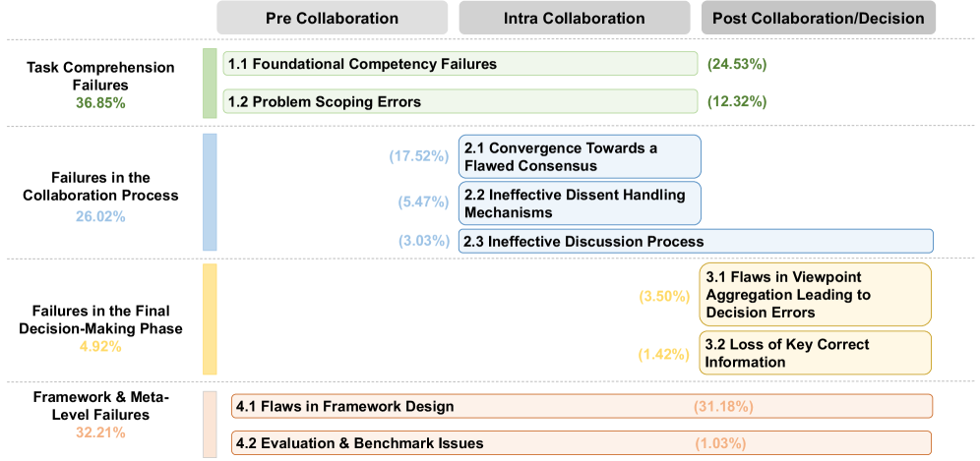The image size is (980, 461).
Task: Click the orange Framework & Meta-Level color bar
Action: point(209,424)
